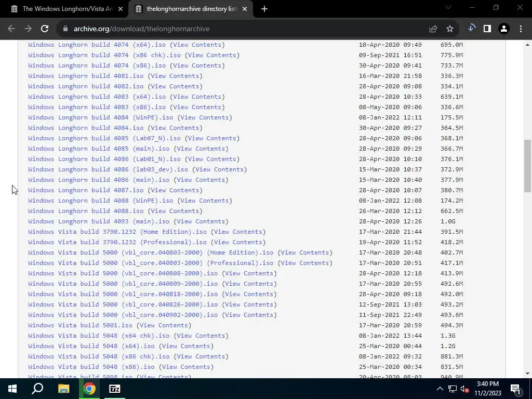
Task: Open the tab search chevron in title bar
Action: point(448,7)
